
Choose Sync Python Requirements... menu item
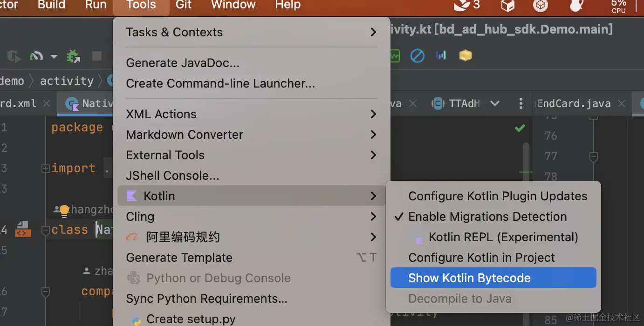point(252,299)
